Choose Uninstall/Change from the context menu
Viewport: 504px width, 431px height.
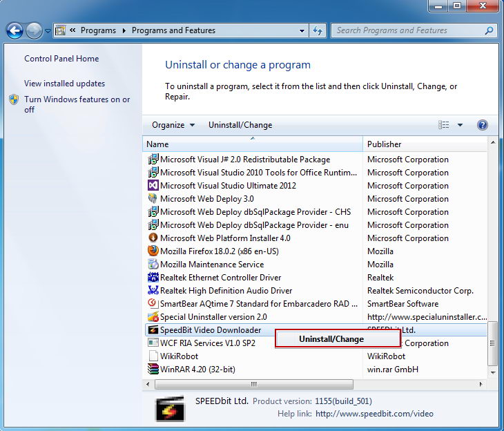point(338,339)
